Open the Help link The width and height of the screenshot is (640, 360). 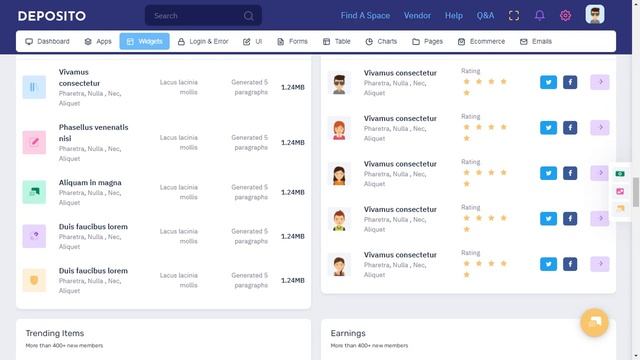tap(453, 16)
